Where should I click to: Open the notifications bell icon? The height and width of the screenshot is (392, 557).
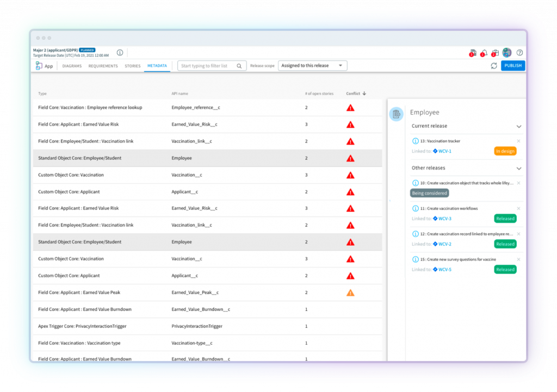click(x=484, y=53)
